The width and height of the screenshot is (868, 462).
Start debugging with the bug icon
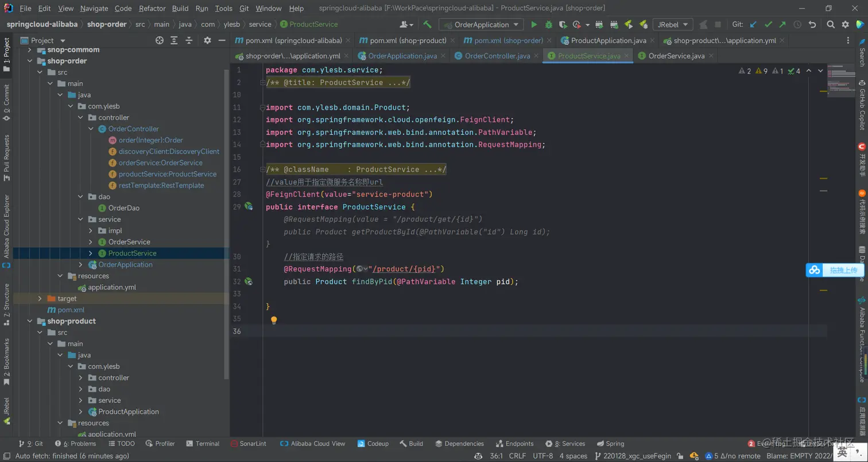tap(549, 25)
